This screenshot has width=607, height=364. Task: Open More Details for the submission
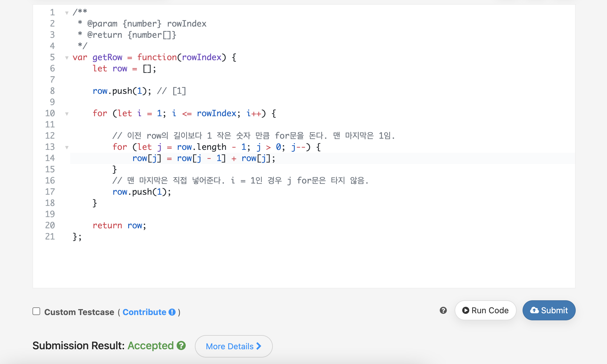pyautogui.click(x=234, y=346)
